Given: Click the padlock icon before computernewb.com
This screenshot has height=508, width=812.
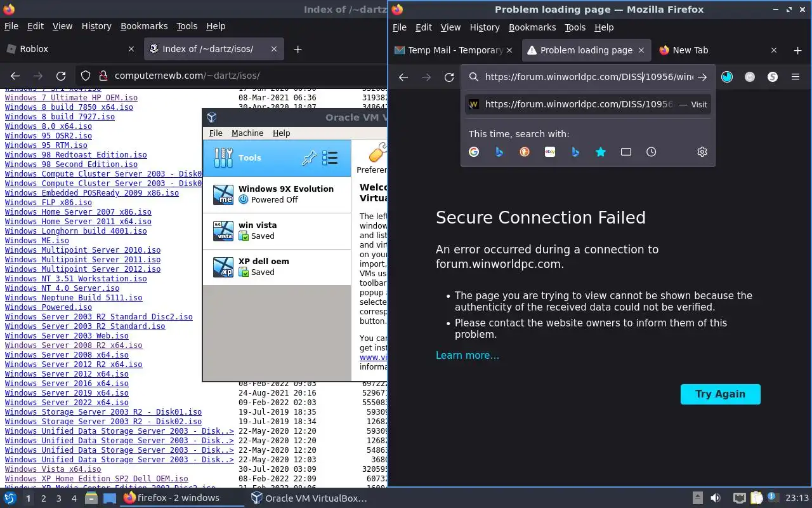Looking at the screenshot, I should [x=102, y=76].
